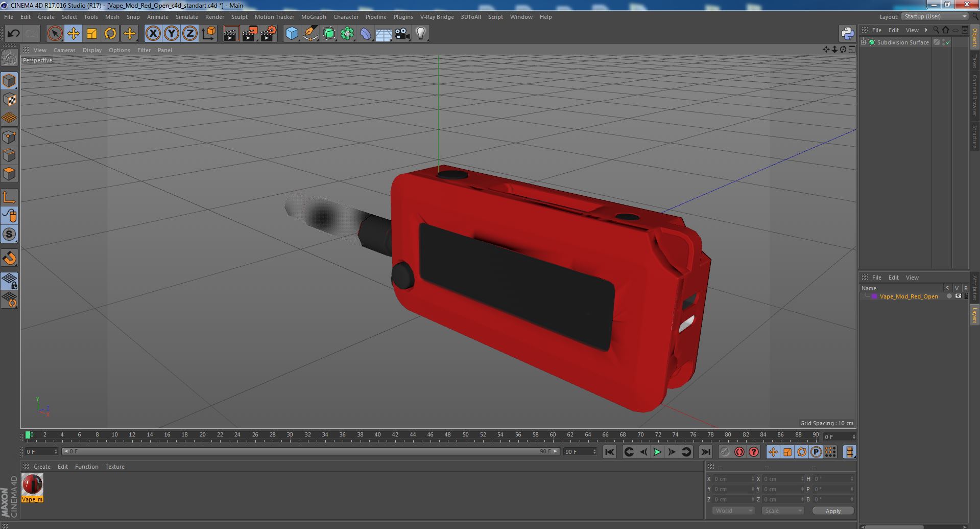Click end frame 90 F field
The width and height of the screenshot is (980, 529).
pyautogui.click(x=580, y=452)
